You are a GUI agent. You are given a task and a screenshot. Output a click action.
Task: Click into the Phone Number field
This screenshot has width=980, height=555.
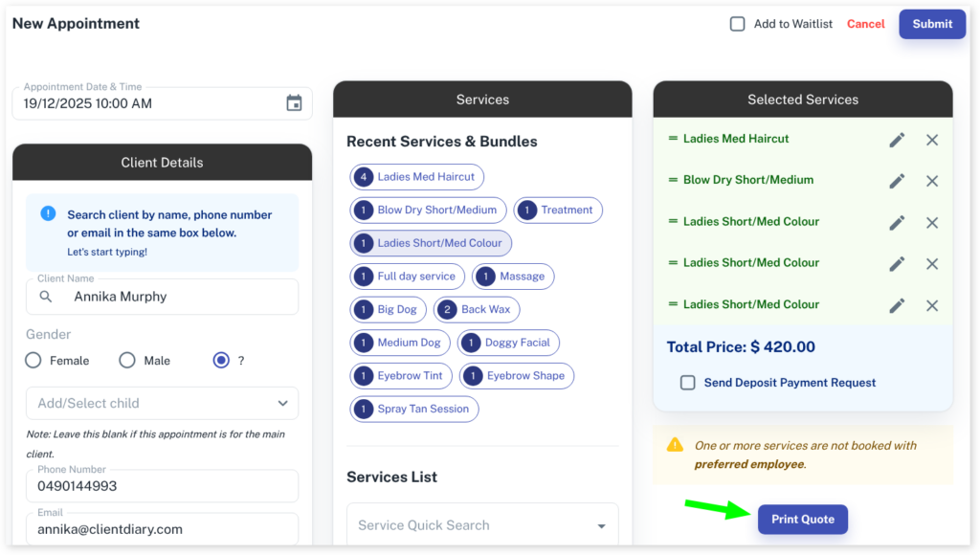(163, 486)
